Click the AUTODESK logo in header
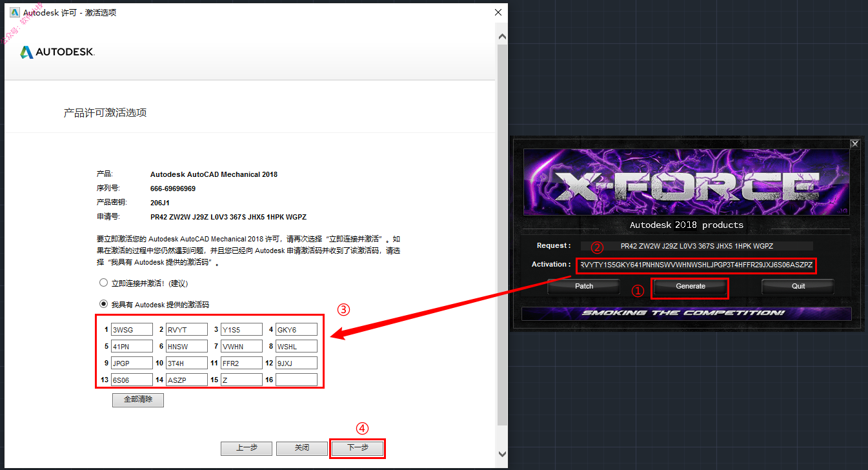 click(57, 52)
